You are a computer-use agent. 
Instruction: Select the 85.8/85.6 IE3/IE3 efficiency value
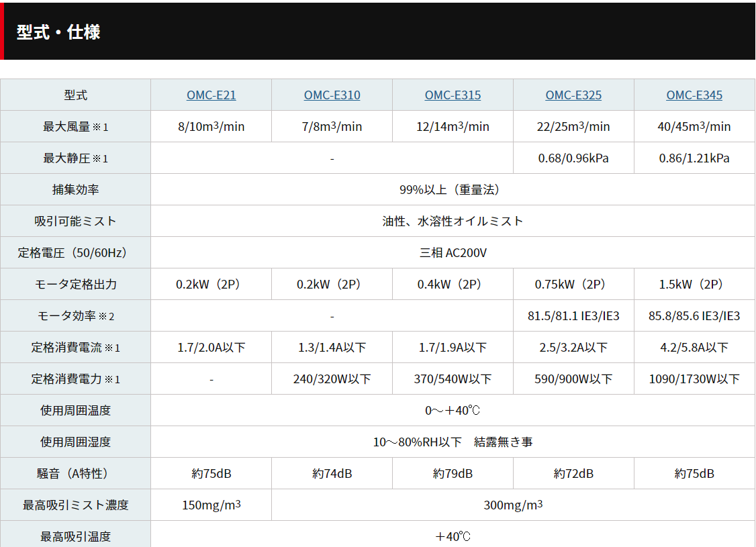(x=694, y=316)
